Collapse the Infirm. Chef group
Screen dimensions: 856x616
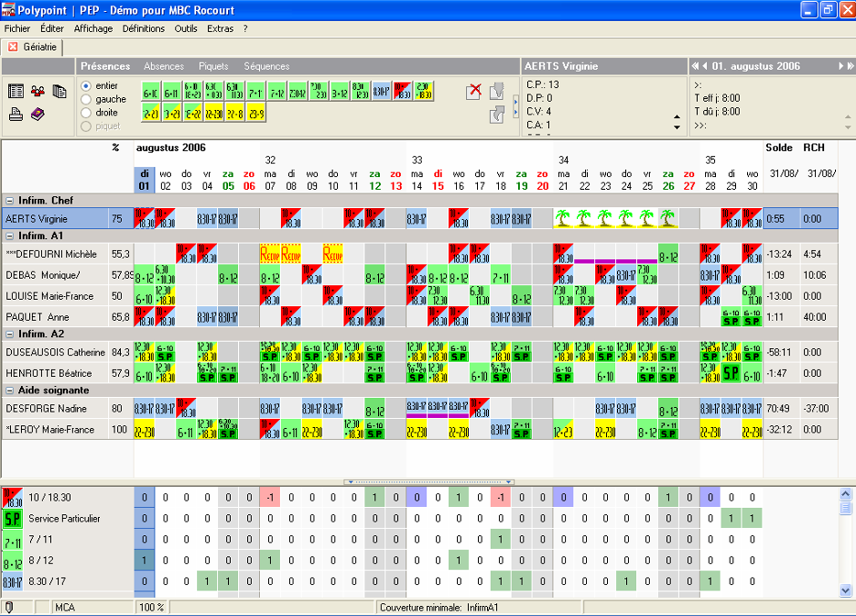(x=10, y=201)
